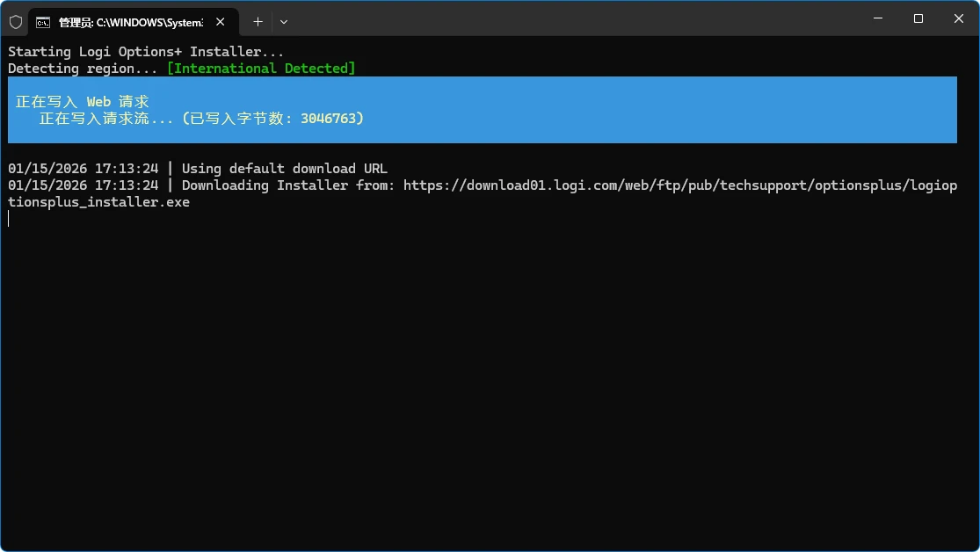Screen dimensions: 980x552
Task: Close the 管理员 terminal tab
Action: pyautogui.click(x=220, y=22)
